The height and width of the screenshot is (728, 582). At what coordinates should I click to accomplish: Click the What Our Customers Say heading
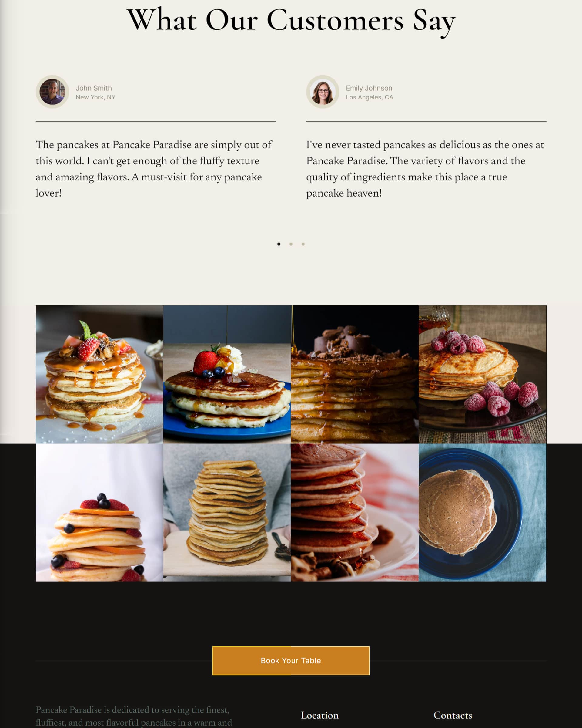291,21
